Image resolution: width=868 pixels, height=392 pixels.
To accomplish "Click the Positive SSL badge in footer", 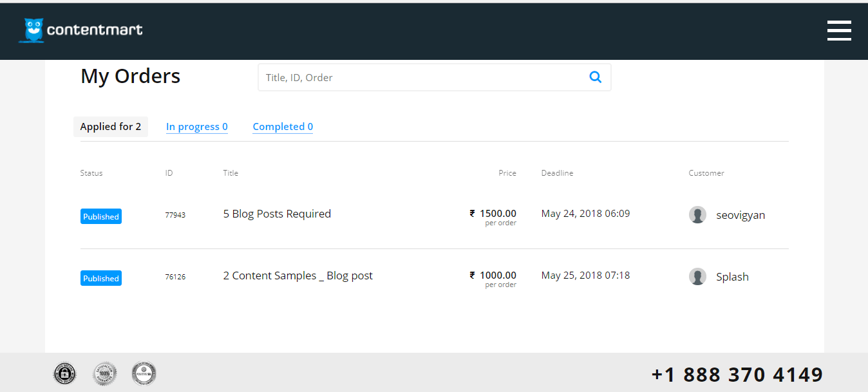I will 144,373.
